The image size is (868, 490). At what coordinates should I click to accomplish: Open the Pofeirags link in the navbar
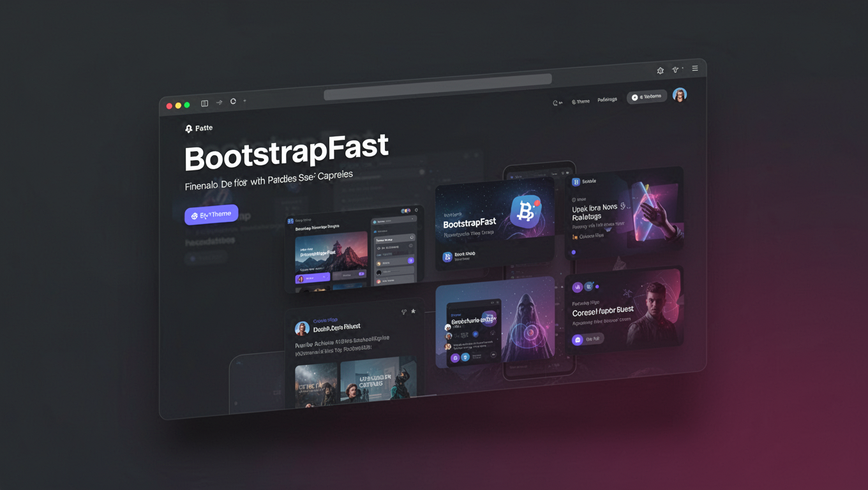[x=608, y=100]
